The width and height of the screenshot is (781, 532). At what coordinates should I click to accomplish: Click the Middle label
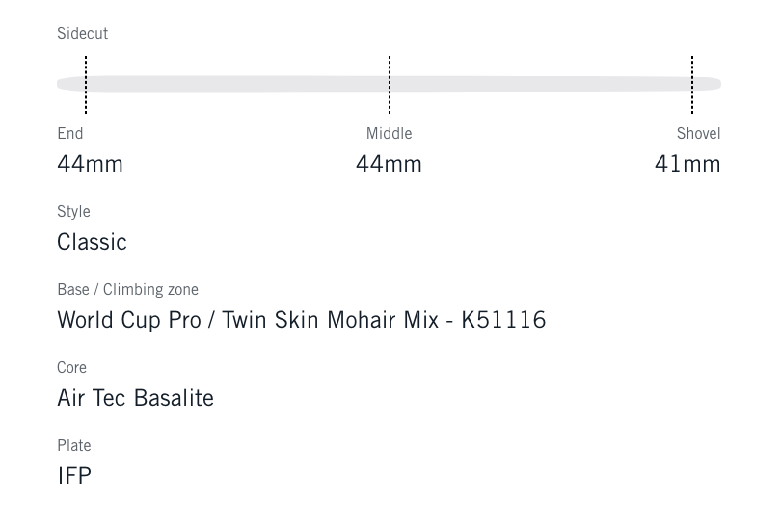(x=389, y=134)
